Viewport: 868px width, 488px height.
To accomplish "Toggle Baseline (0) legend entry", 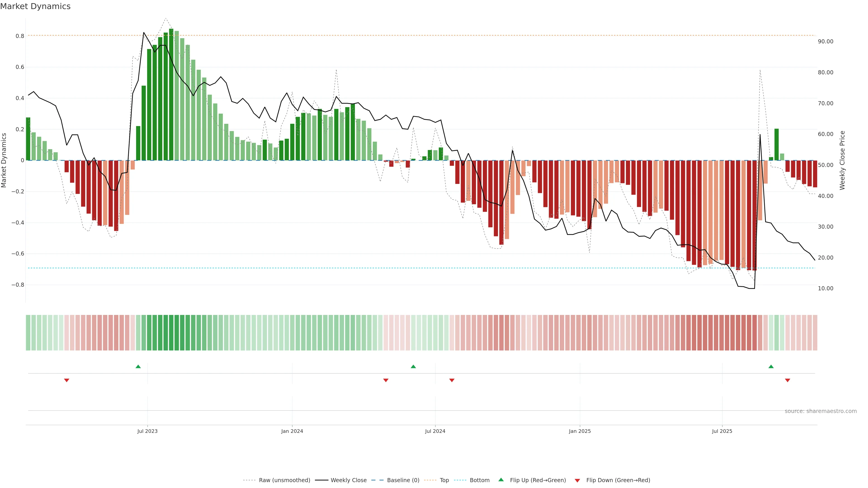I will 403,480.
